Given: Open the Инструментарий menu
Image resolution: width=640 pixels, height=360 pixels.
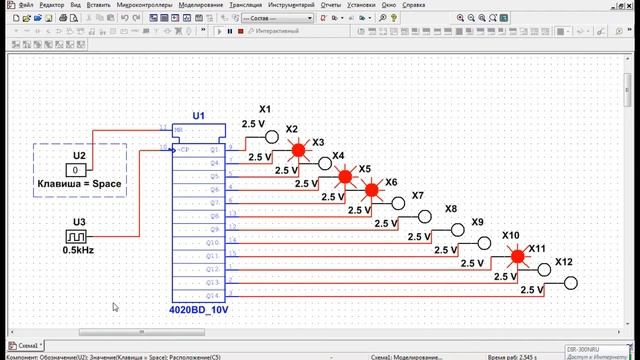Looking at the screenshot, I should pyautogui.click(x=291, y=5).
